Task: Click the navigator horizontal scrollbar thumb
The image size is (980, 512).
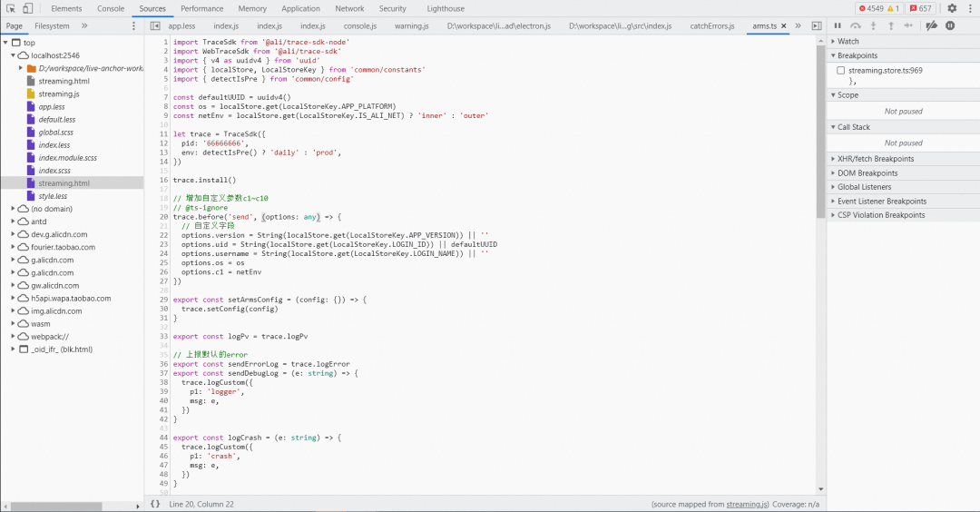Action: (56, 506)
